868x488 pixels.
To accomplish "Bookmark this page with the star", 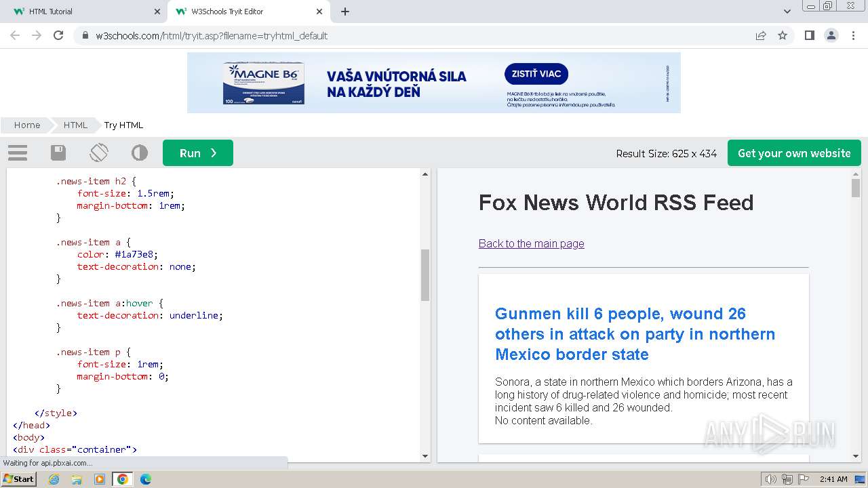I will (783, 35).
